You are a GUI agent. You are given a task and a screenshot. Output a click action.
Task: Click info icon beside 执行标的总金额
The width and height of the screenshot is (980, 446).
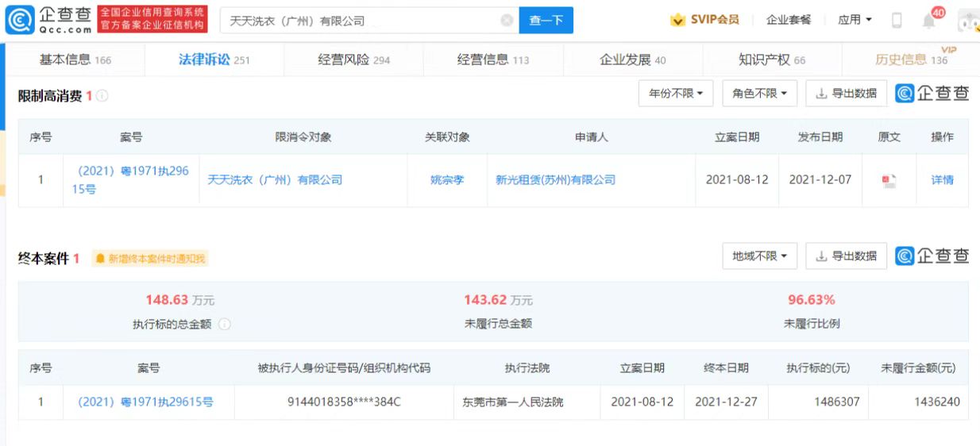click(x=225, y=324)
